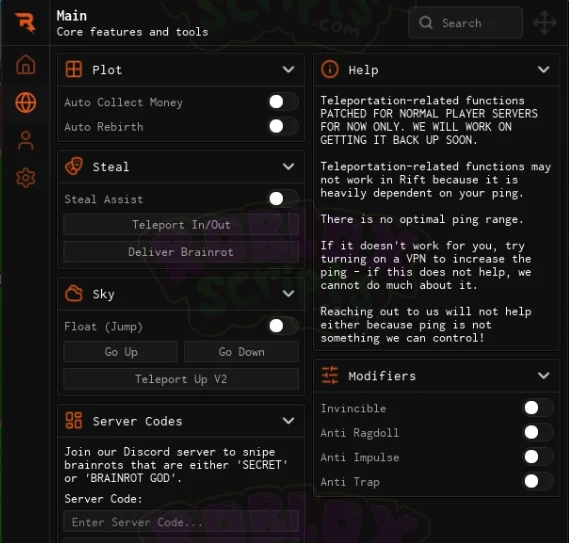Click the Server Codes section title
This screenshot has width=569, height=543.
(x=137, y=421)
